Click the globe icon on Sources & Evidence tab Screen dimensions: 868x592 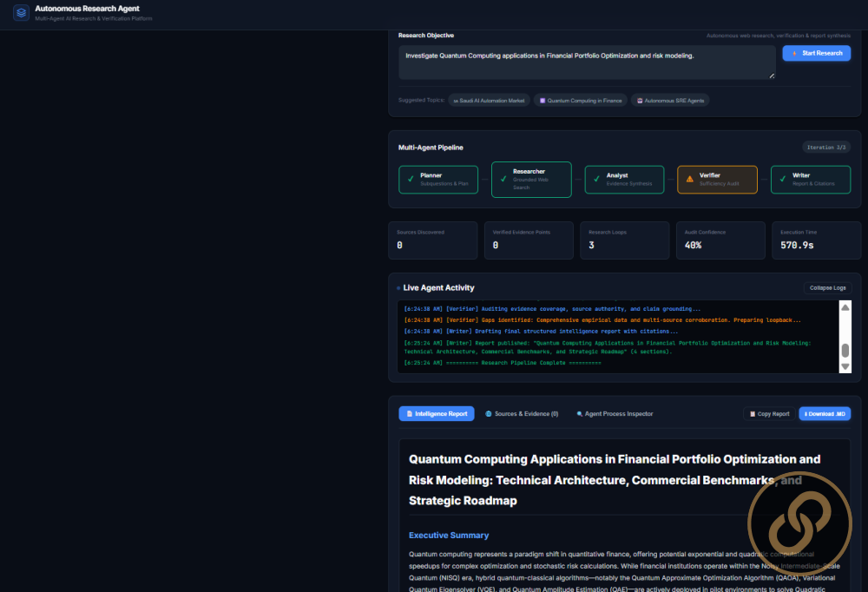pyautogui.click(x=488, y=414)
